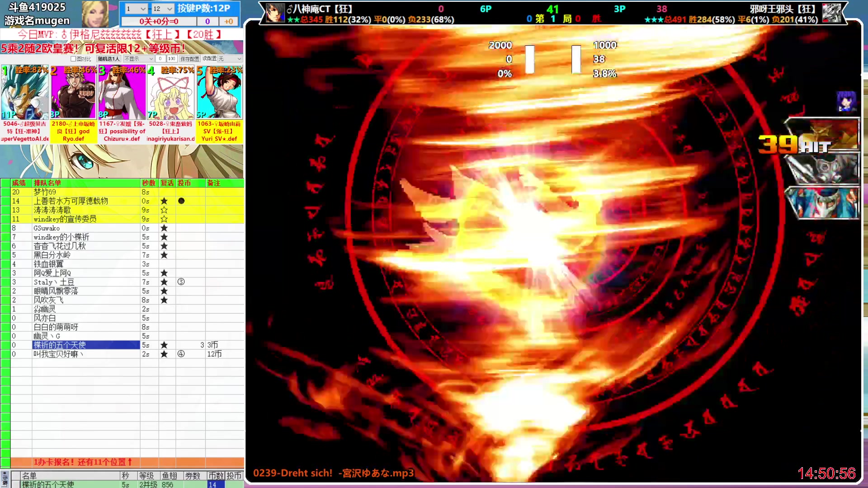Click the middle armored team portrait

[x=824, y=168]
